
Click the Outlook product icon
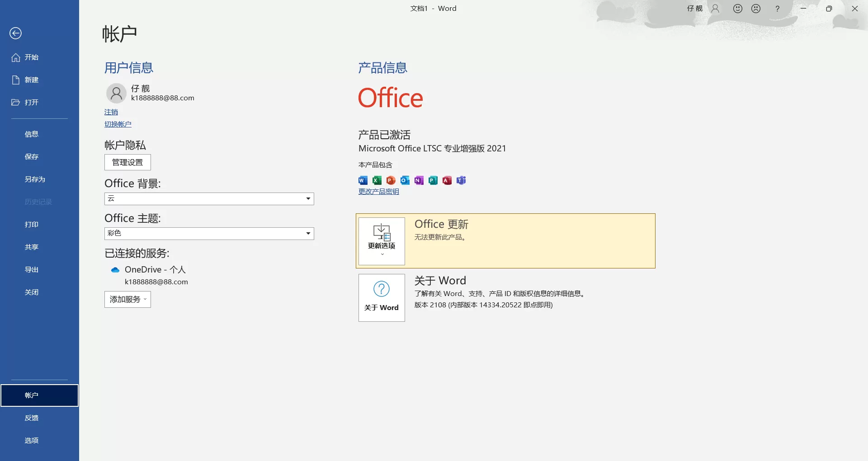405,180
